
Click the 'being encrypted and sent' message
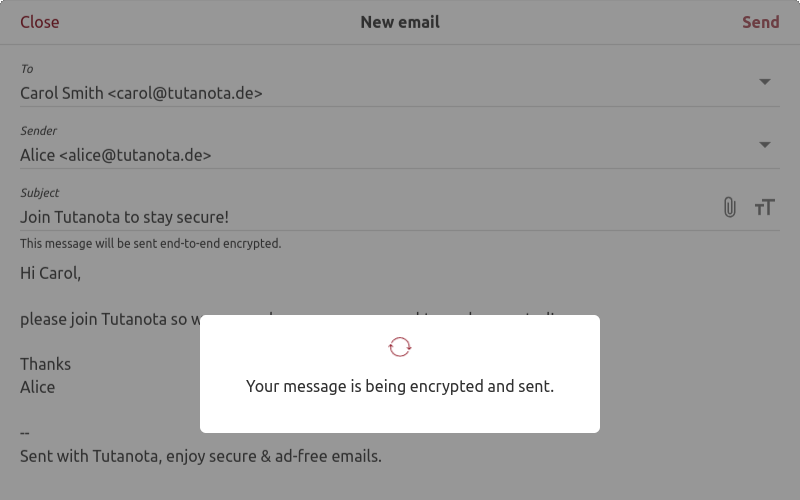[400, 386]
